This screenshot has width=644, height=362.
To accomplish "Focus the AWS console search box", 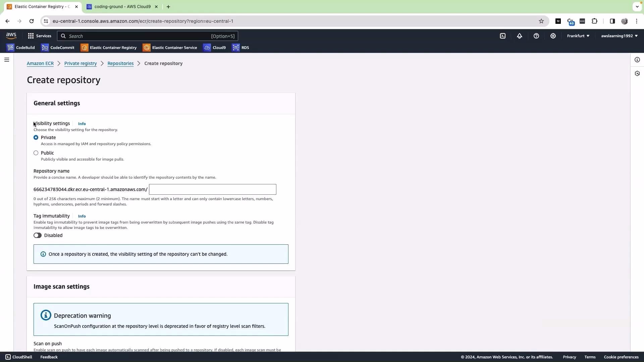I will (148, 36).
